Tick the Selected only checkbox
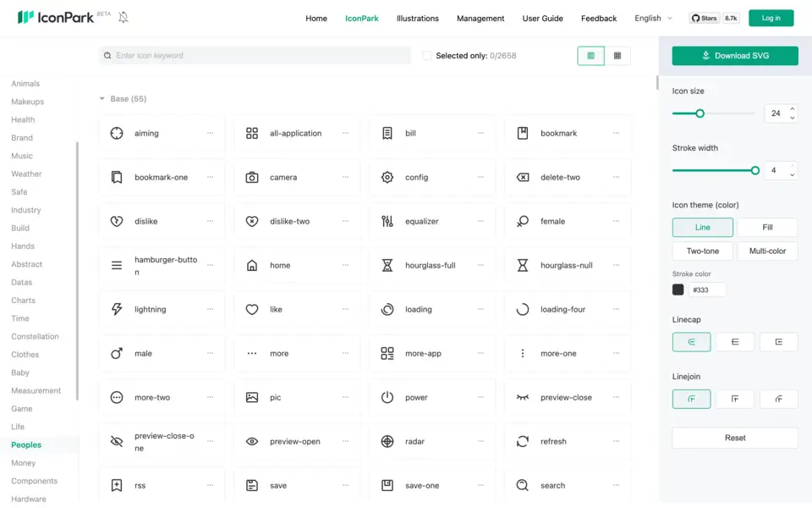The width and height of the screenshot is (812, 508). (426, 56)
